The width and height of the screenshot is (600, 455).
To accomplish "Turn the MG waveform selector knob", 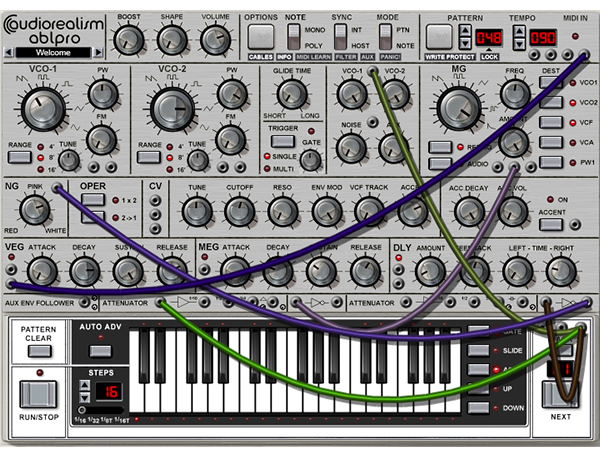I will pos(459,109).
